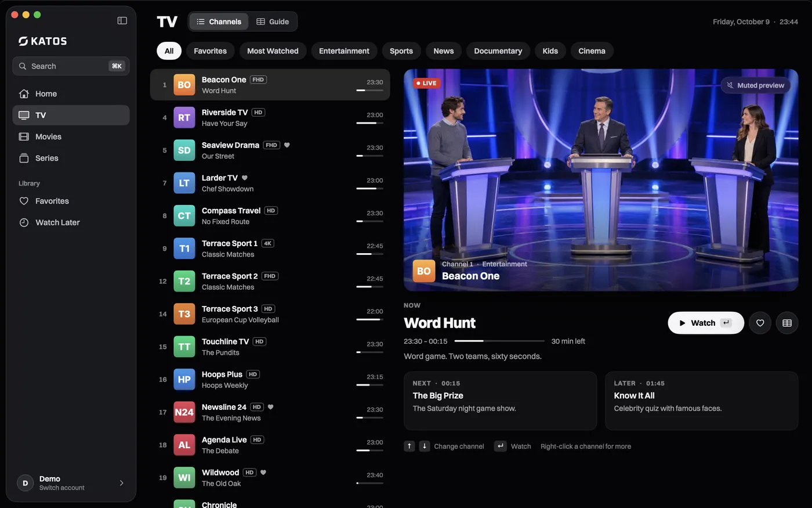Image resolution: width=812 pixels, height=508 pixels.
Task: Unmute the Muted preview badge
Action: coord(756,85)
